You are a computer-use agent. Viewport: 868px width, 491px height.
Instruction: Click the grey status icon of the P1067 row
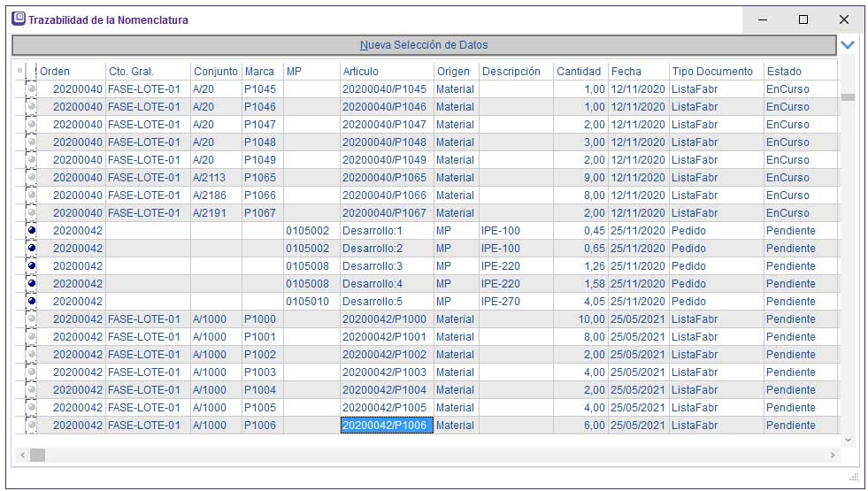(32, 212)
